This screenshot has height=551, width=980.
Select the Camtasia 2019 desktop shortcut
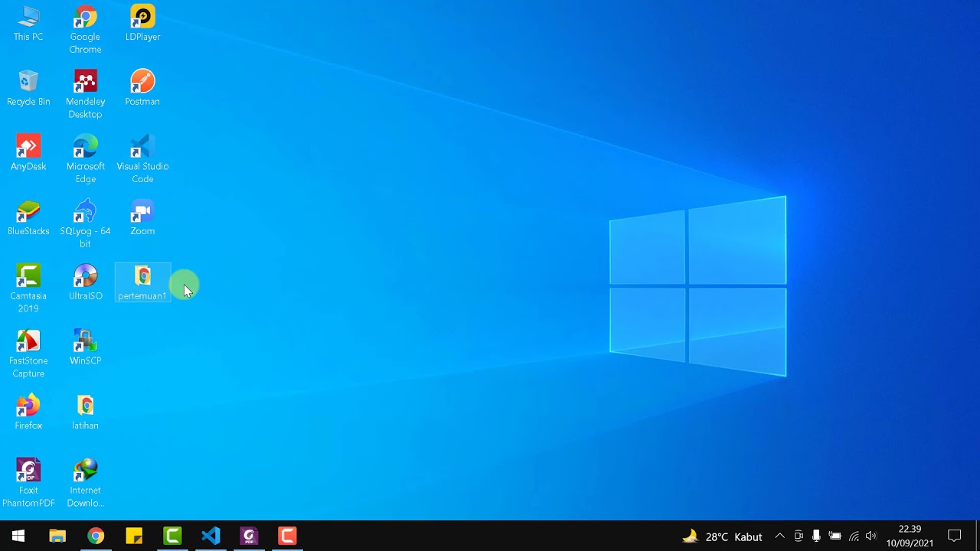coord(28,290)
